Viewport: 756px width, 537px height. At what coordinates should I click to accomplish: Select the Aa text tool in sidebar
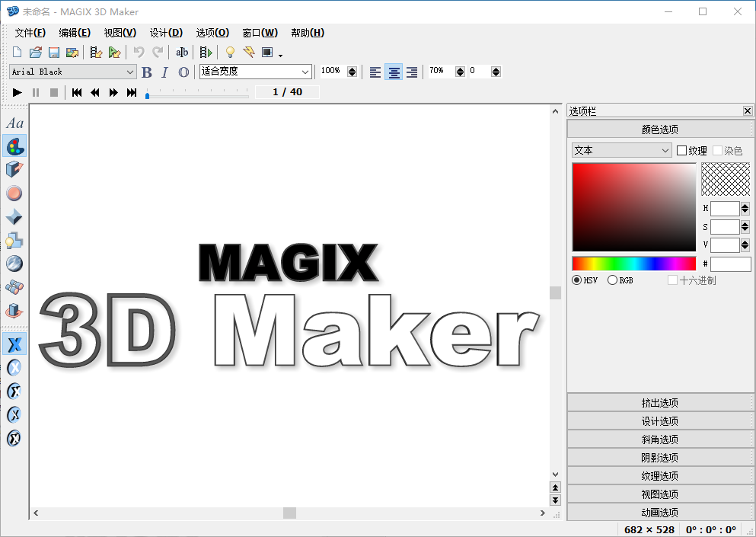coord(14,123)
